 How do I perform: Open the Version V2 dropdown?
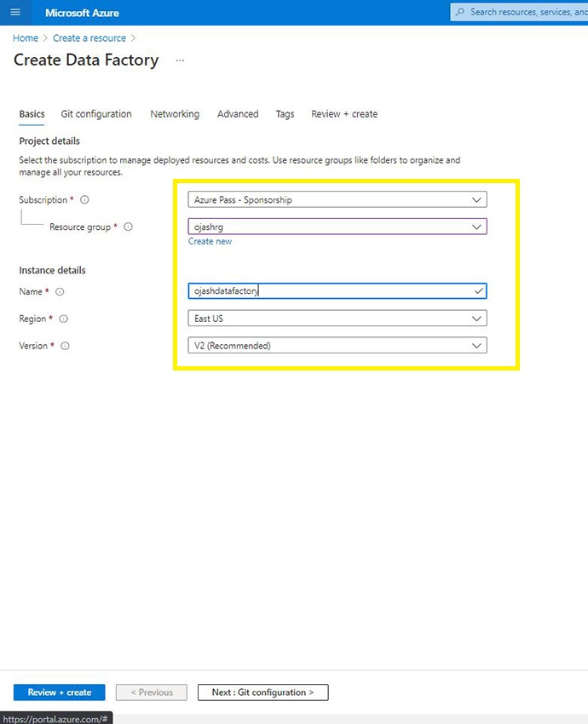tap(337, 346)
